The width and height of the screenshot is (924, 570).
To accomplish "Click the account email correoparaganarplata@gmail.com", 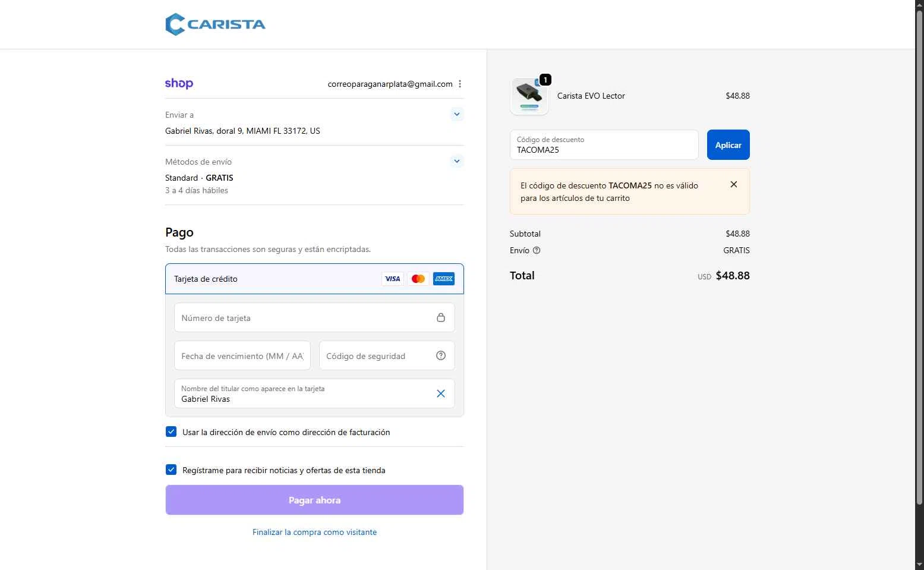I will point(390,84).
